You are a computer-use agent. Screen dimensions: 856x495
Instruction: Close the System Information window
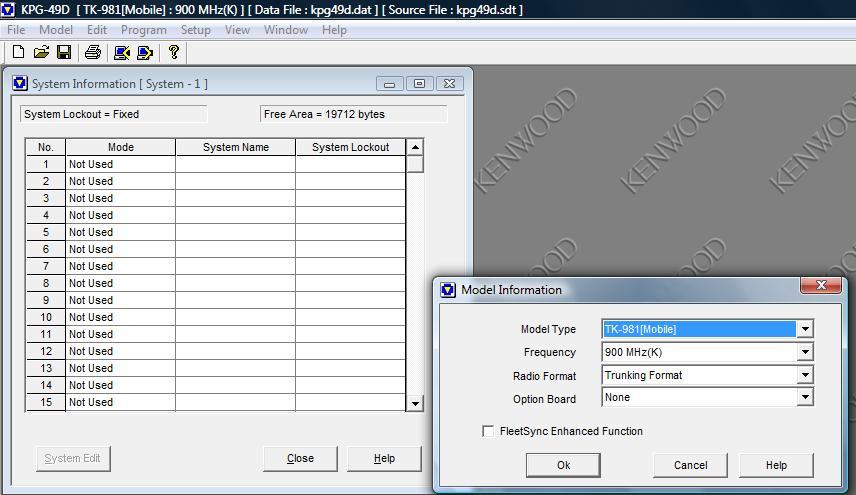449,84
